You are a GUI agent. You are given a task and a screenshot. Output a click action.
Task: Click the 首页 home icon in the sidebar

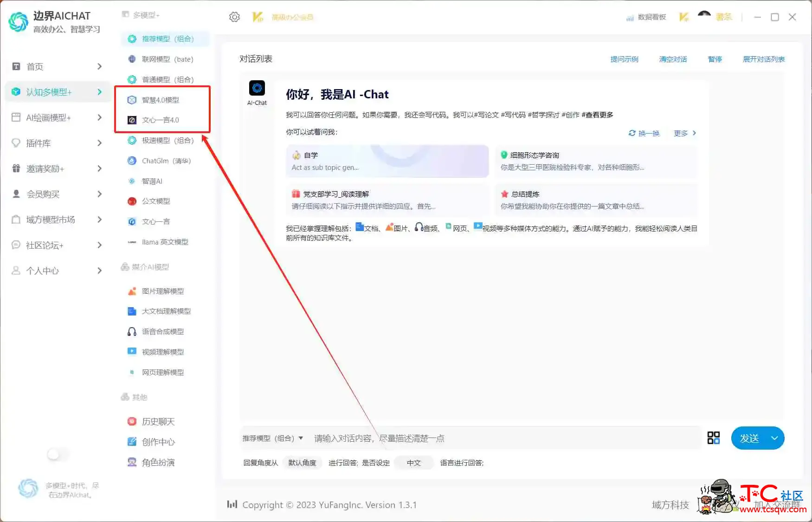[x=16, y=66]
